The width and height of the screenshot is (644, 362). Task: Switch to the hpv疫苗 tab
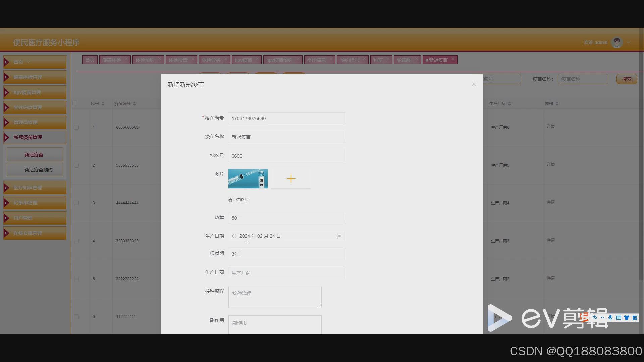[x=243, y=60]
